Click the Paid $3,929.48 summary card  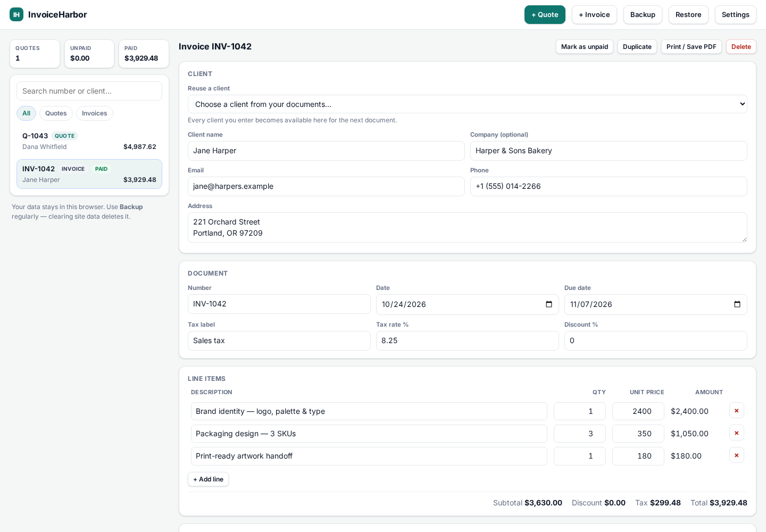pyautogui.click(x=144, y=54)
